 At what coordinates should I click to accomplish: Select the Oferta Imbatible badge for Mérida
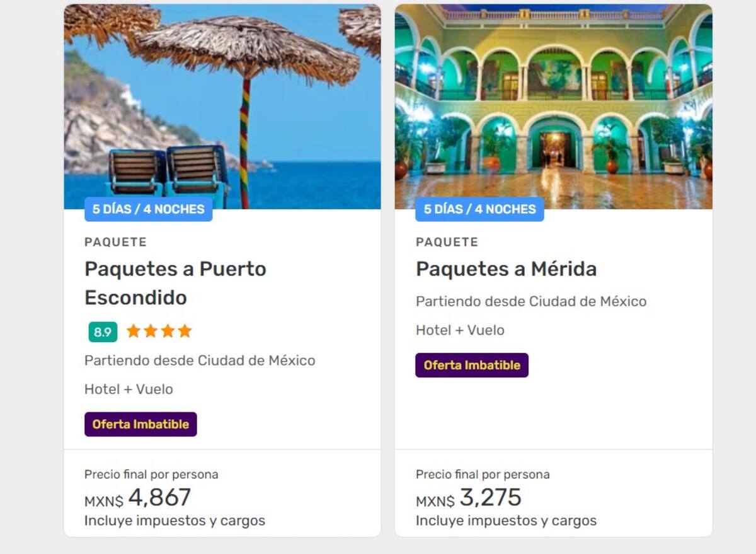coord(472,365)
